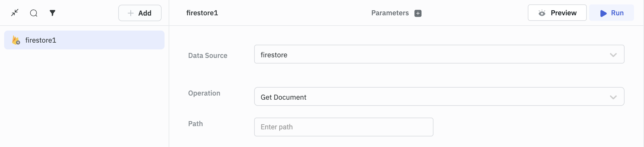Click the Preview button text
Screen dimensions: 644x147
563,13
